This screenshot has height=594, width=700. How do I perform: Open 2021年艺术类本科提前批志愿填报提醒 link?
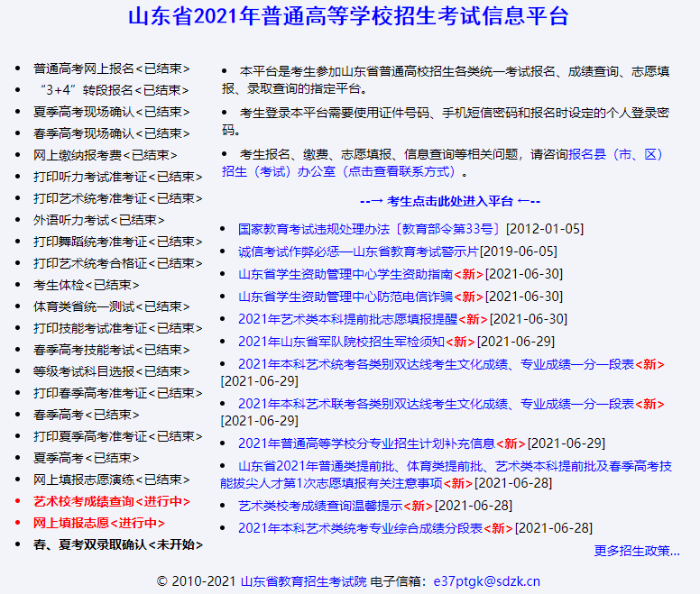pyautogui.click(x=347, y=319)
